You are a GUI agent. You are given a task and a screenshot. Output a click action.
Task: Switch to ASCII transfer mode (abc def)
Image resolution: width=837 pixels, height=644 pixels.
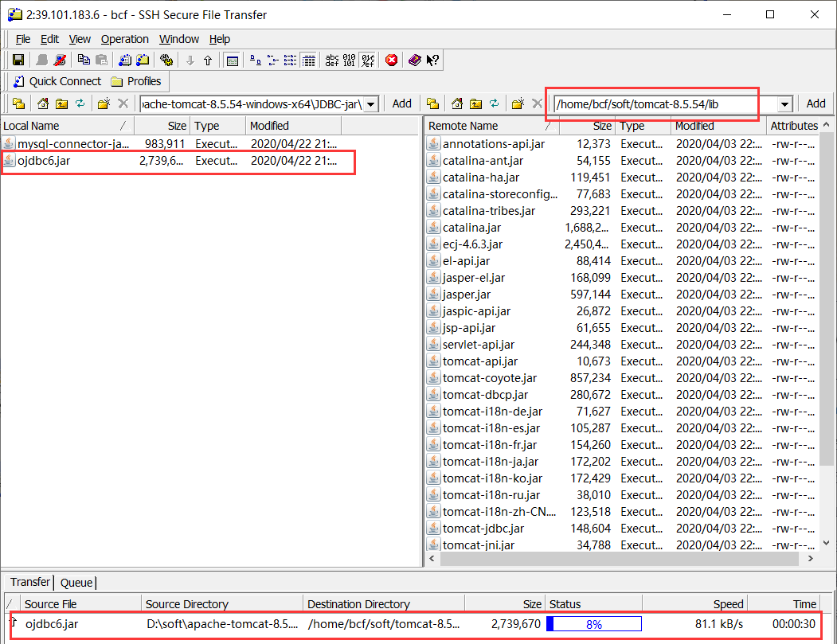coord(332,60)
